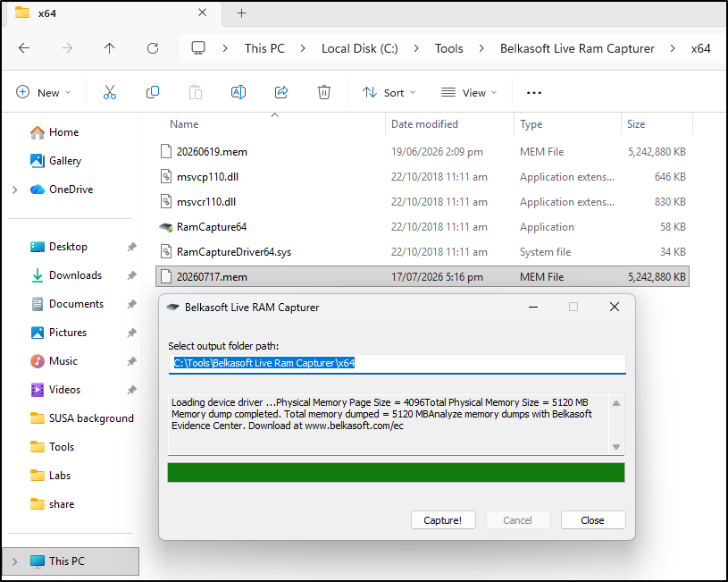Select the 20260619.mem file

422,152
